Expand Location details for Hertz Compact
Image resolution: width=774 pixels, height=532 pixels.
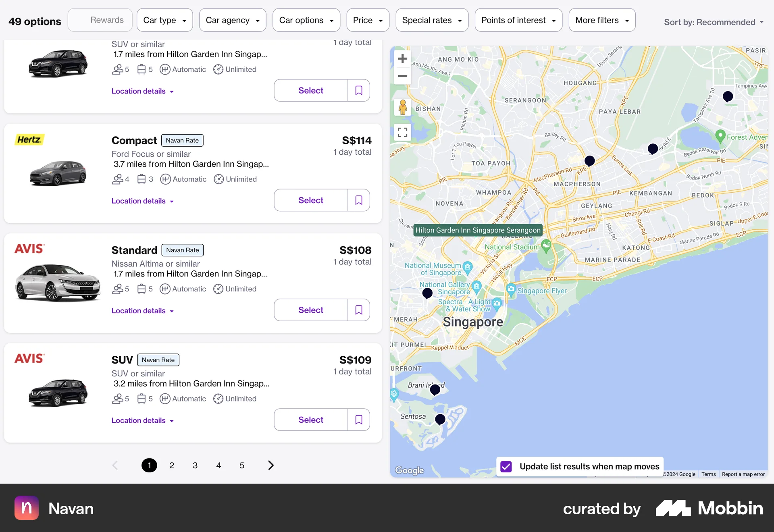click(x=143, y=201)
